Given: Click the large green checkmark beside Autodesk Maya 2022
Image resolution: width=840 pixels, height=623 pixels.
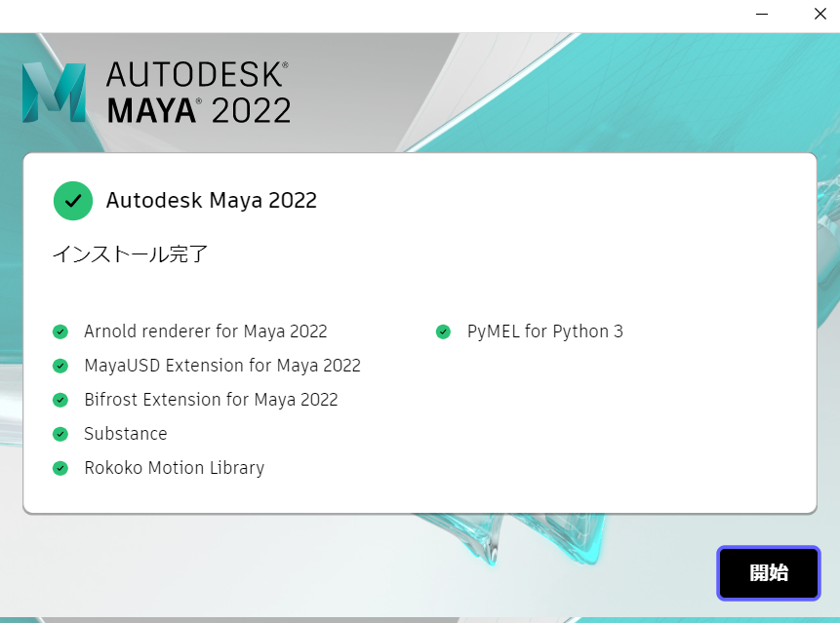Looking at the screenshot, I should [73, 201].
